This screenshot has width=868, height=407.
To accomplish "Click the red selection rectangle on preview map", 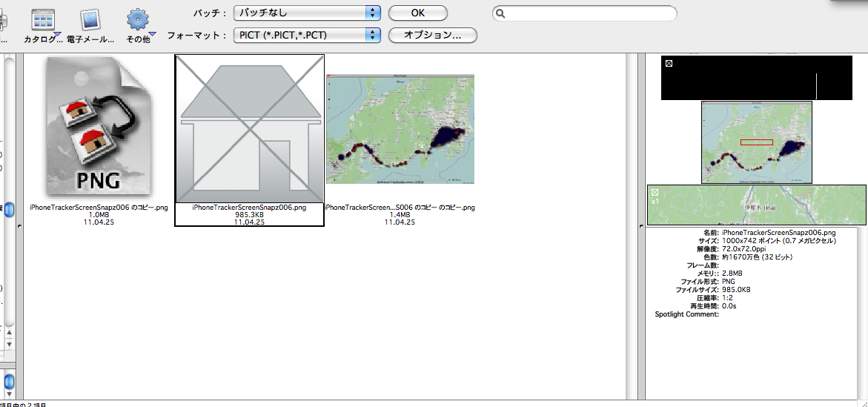I will [x=756, y=142].
